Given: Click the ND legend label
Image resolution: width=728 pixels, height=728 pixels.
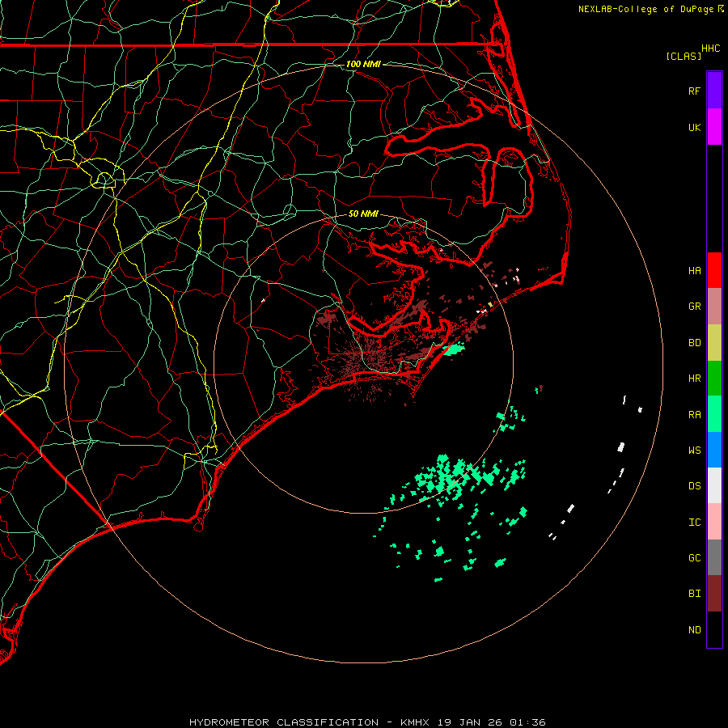Looking at the screenshot, I should pyautogui.click(x=694, y=630).
